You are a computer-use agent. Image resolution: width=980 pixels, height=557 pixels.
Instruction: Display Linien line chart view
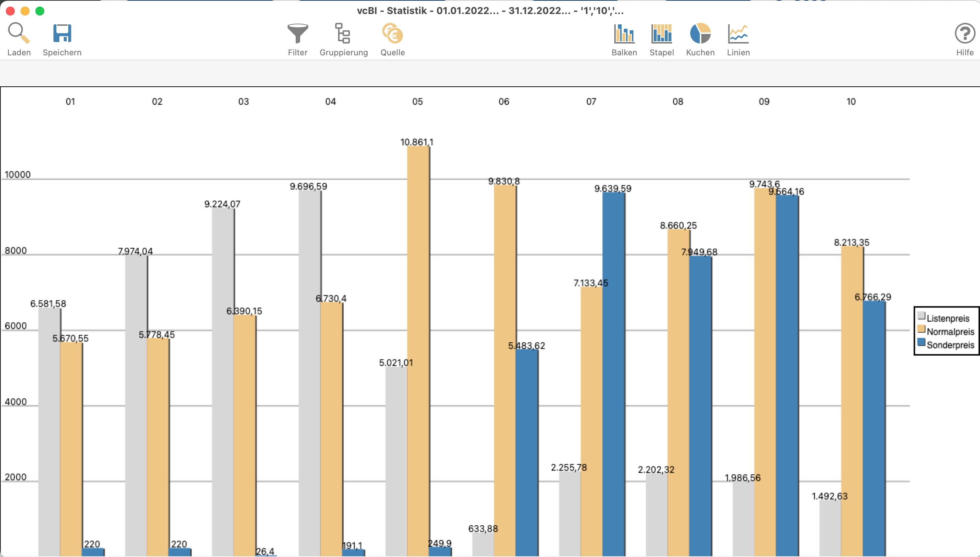738,34
